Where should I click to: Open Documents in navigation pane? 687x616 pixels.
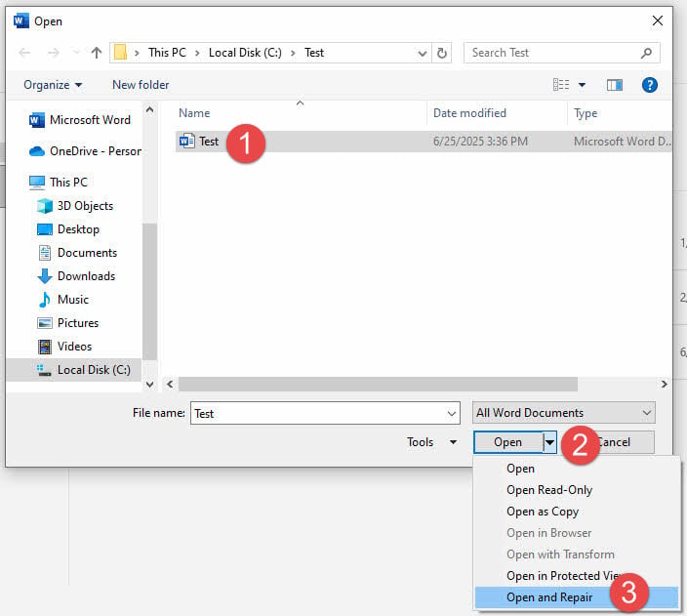click(x=77, y=253)
